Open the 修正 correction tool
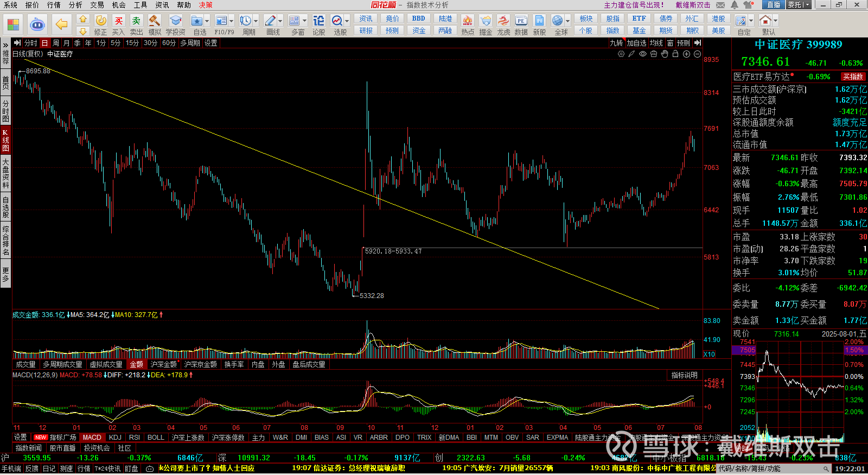 click(101, 25)
